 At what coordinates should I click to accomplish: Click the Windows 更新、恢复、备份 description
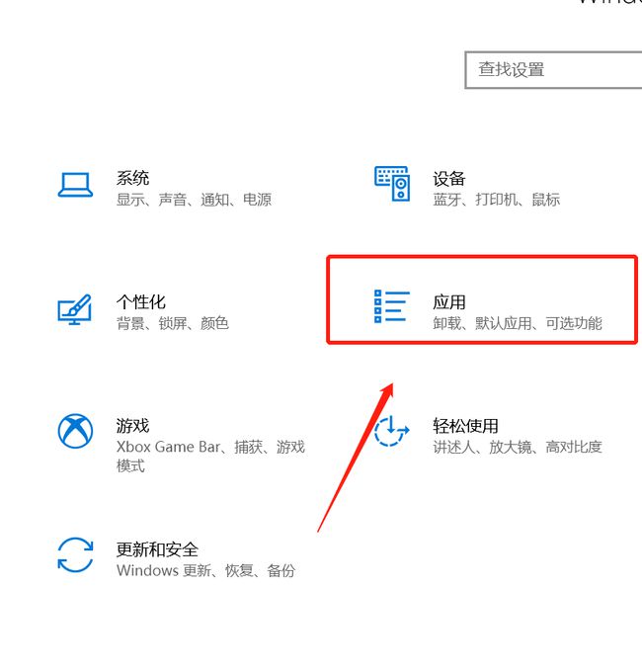pos(205,570)
